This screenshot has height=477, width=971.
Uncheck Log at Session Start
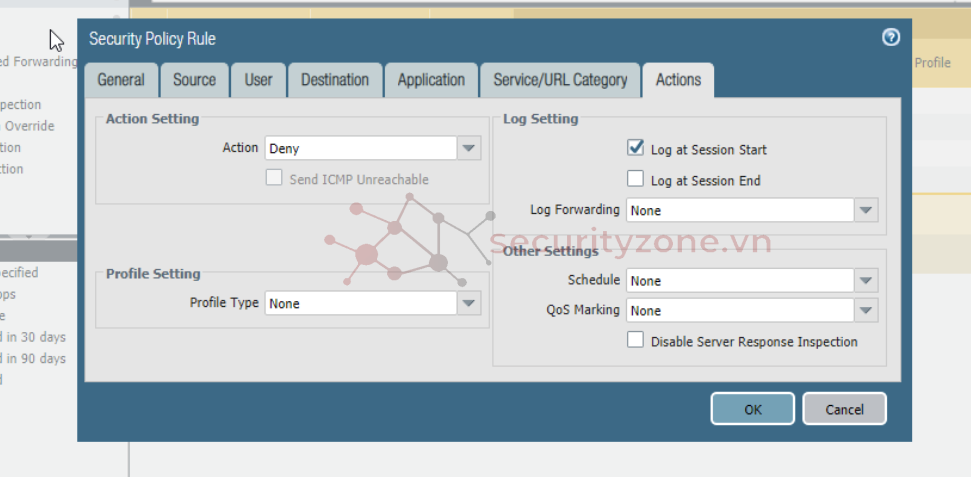click(x=635, y=148)
